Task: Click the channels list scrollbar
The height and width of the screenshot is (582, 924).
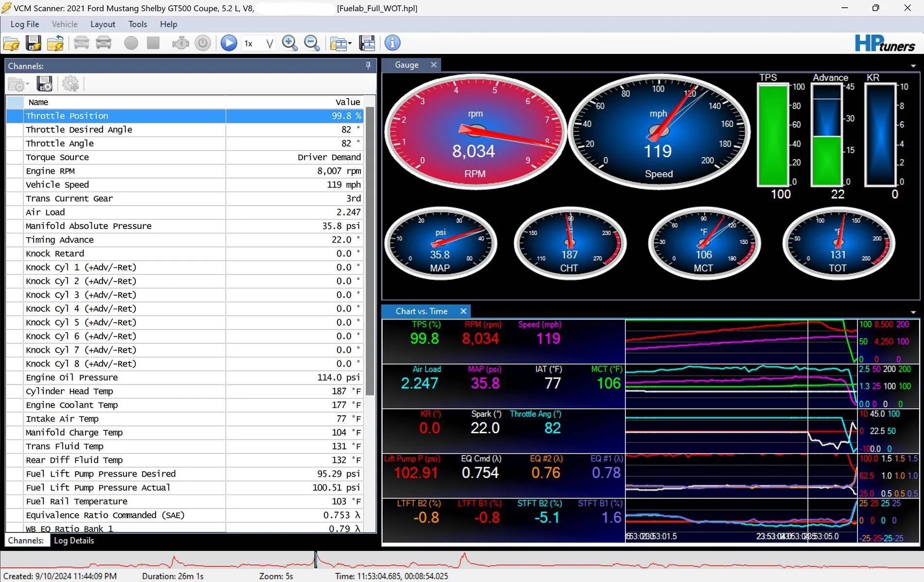Action: [370, 250]
